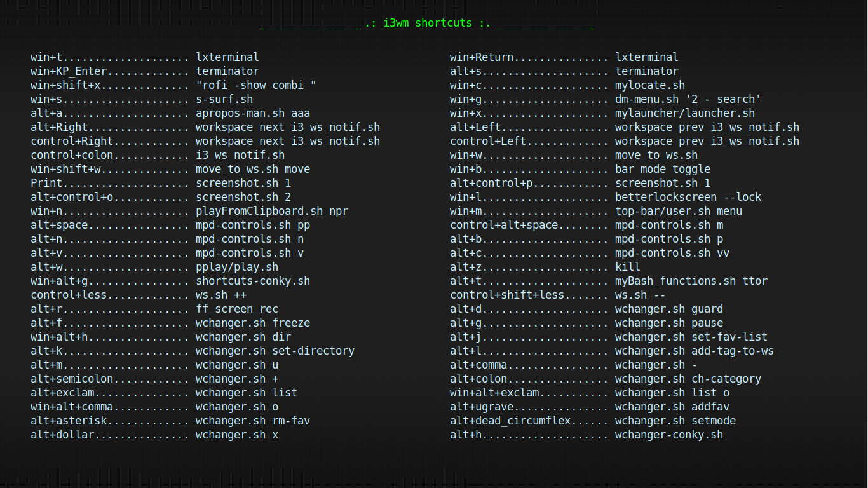Click 'wchanger.sh guard' command text

coord(669,309)
